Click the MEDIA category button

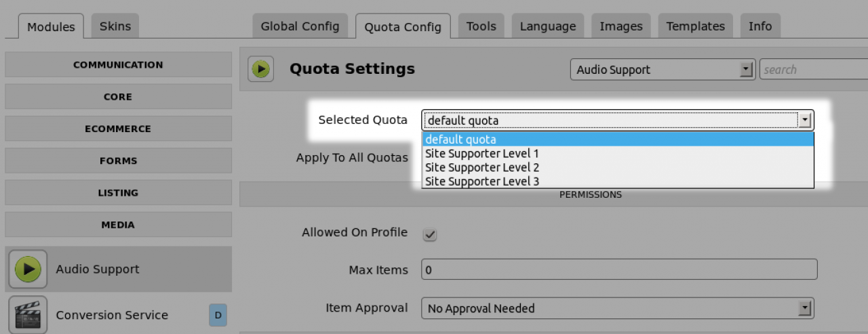click(x=118, y=225)
